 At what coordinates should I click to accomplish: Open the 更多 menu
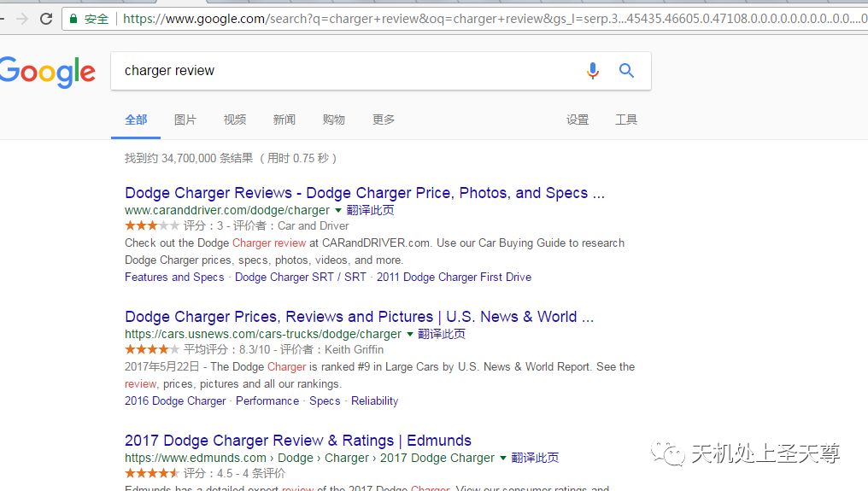(383, 120)
